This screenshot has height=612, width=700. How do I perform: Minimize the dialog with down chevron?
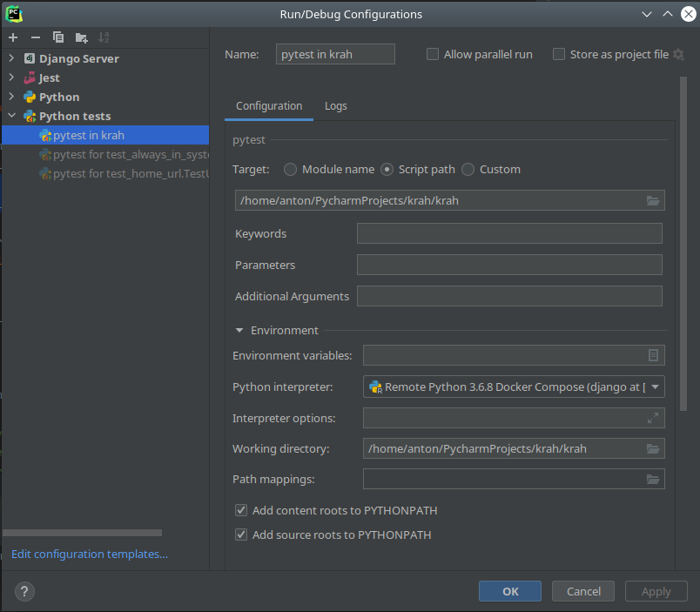coord(646,14)
